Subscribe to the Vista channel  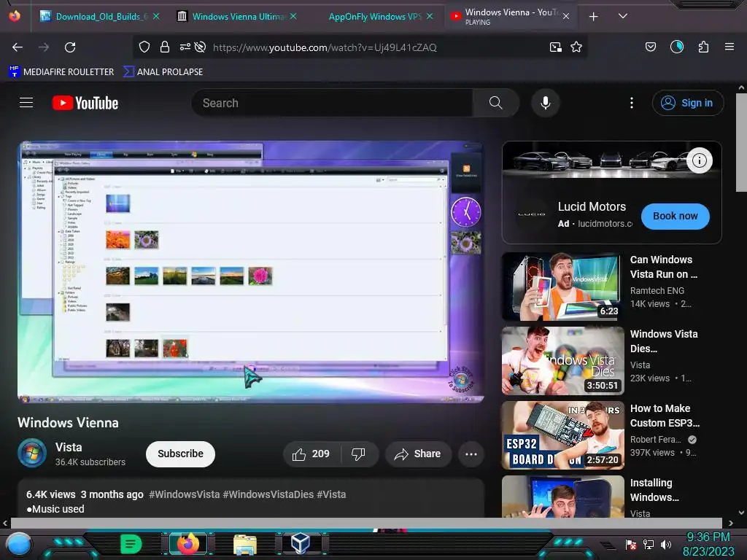[x=181, y=454]
